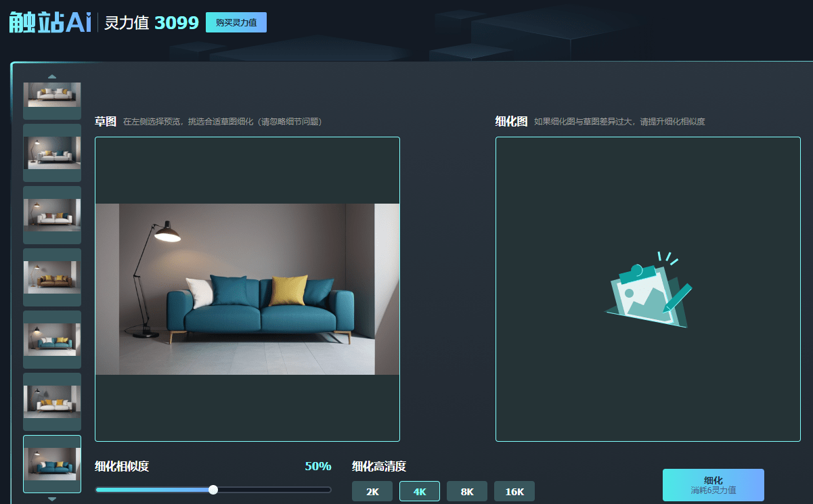Screen dimensions: 813x504
Task: Select 2K refine resolution
Action: [372, 492]
